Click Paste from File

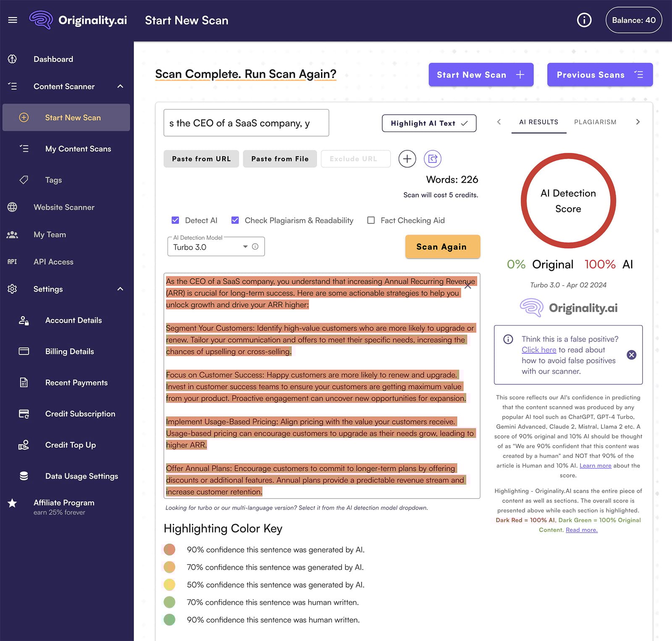coord(280,159)
